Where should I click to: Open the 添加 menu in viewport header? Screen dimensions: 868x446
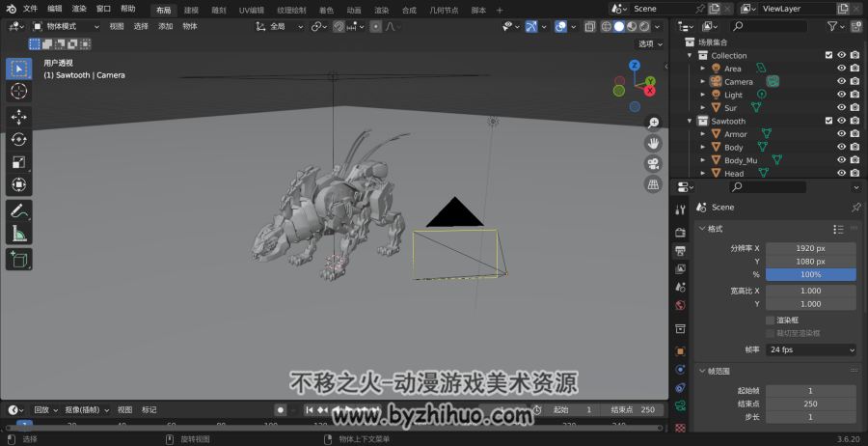[166, 26]
